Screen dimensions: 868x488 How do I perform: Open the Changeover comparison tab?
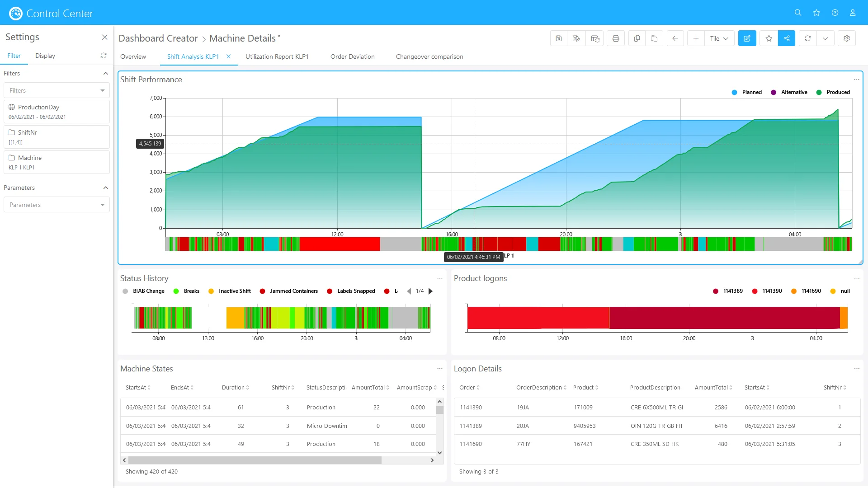[x=429, y=56]
